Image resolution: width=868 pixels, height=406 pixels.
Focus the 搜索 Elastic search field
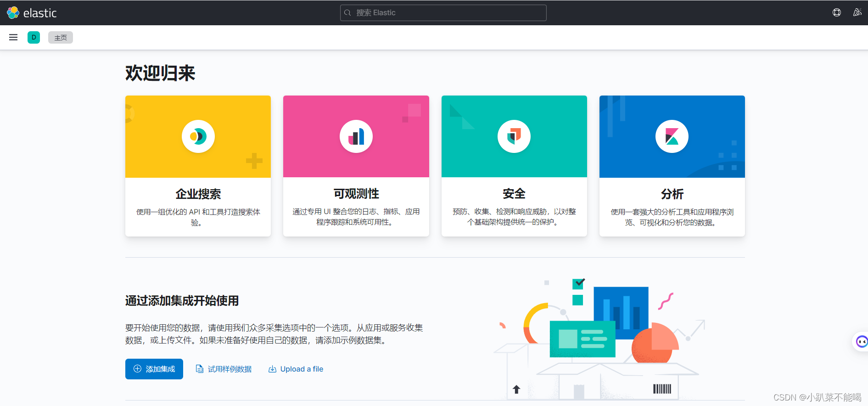(443, 13)
